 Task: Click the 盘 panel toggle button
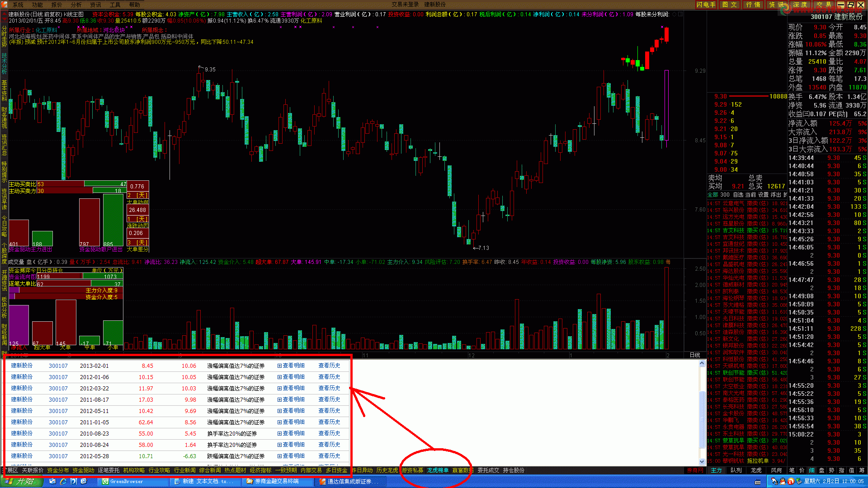[x=822, y=470]
